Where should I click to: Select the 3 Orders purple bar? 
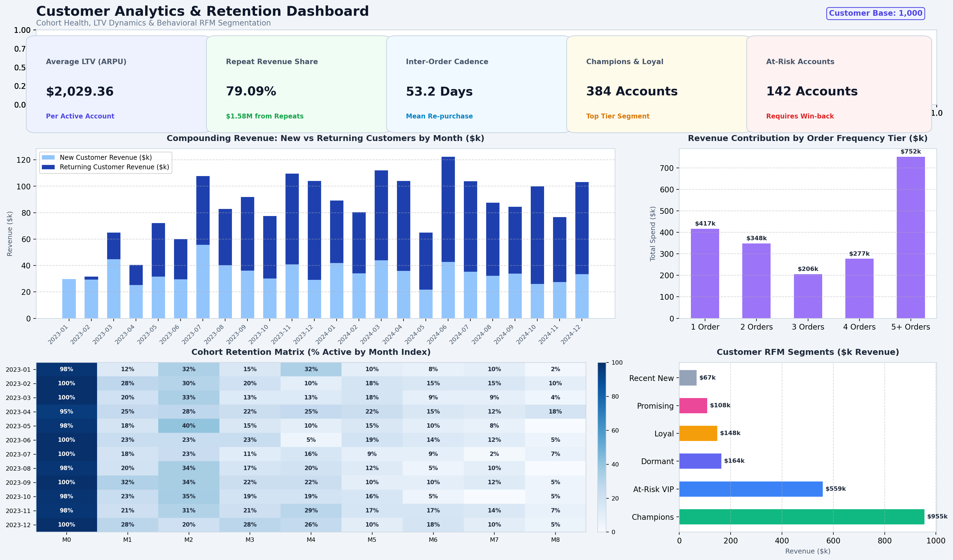[808, 296]
